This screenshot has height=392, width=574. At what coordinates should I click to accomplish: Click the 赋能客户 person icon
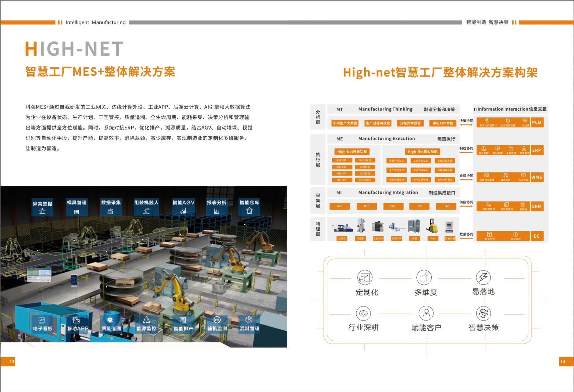tap(426, 313)
